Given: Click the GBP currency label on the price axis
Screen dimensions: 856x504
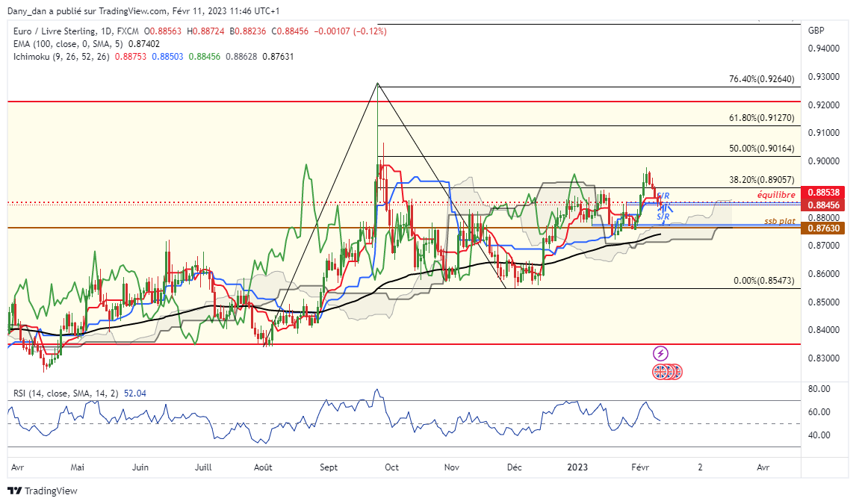Looking at the screenshot, I should click(816, 31).
